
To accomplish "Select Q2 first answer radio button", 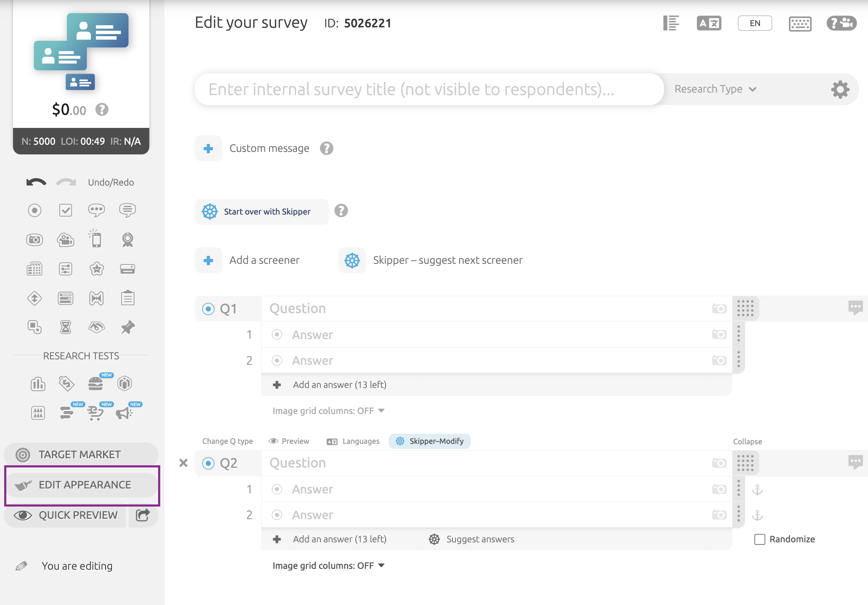I will pos(277,489).
